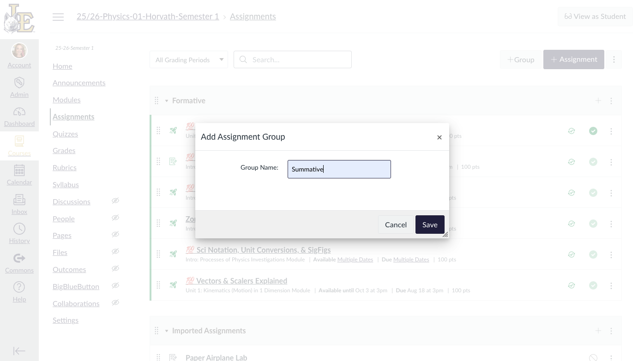The image size is (644, 361).
Task: Open the History clock icon
Action: click(x=19, y=229)
